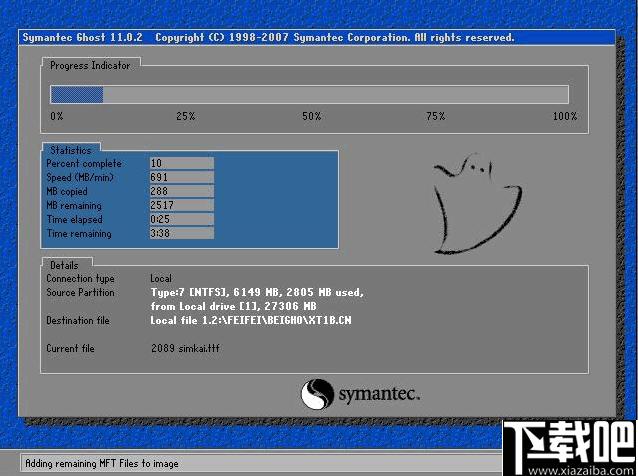Click the status bar MFT Files message
Viewport: 638px width, 476px height.
coord(102,463)
